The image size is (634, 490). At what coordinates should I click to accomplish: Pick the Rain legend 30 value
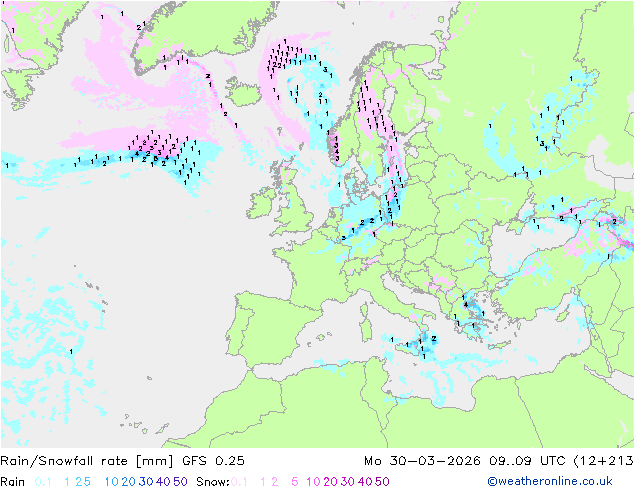pos(146,482)
